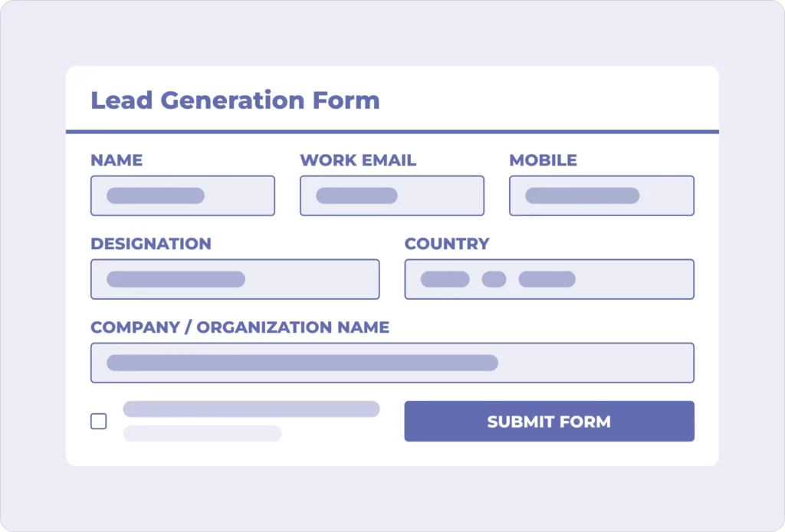Click the longer consent text line
Viewport: 785px width, 532px height.
[251, 409]
